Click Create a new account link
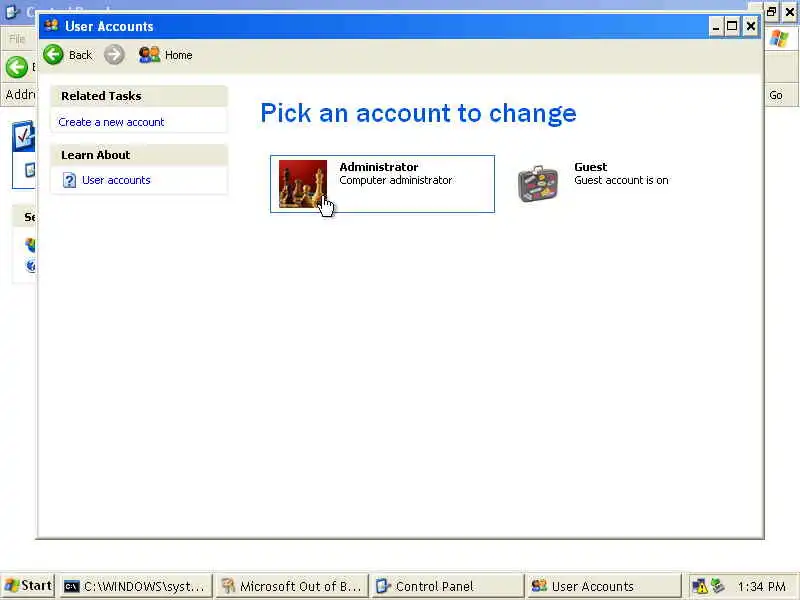This screenshot has height=600, width=800. (111, 122)
